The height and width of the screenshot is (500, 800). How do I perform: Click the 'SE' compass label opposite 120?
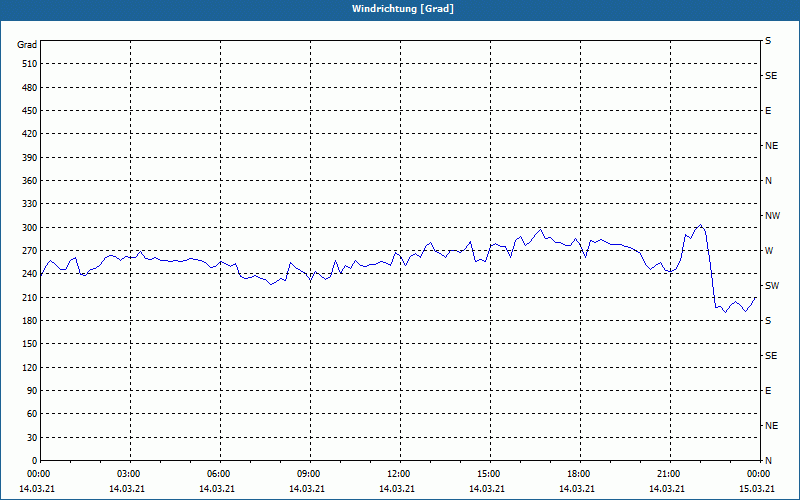771,356
